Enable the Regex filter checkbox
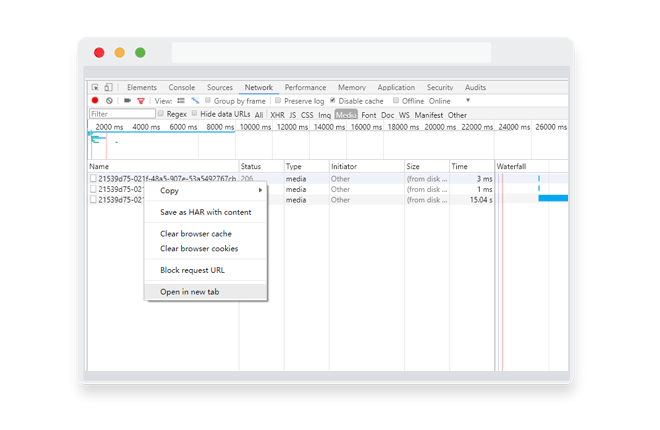660x430 pixels. click(x=161, y=114)
